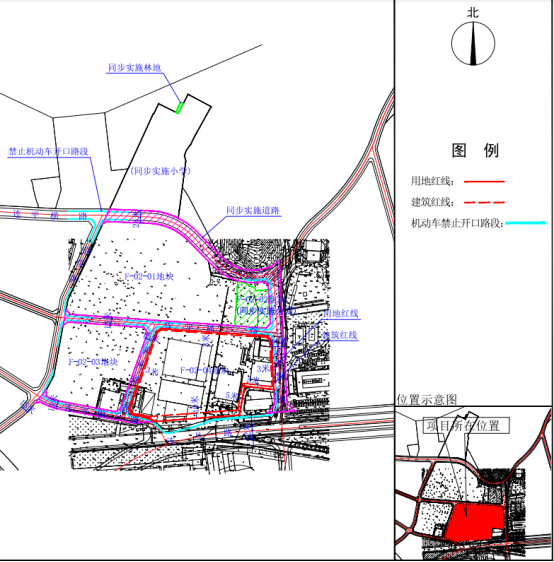
Task: Select the dashed red 建筑红线 legend line
Action: [484, 203]
